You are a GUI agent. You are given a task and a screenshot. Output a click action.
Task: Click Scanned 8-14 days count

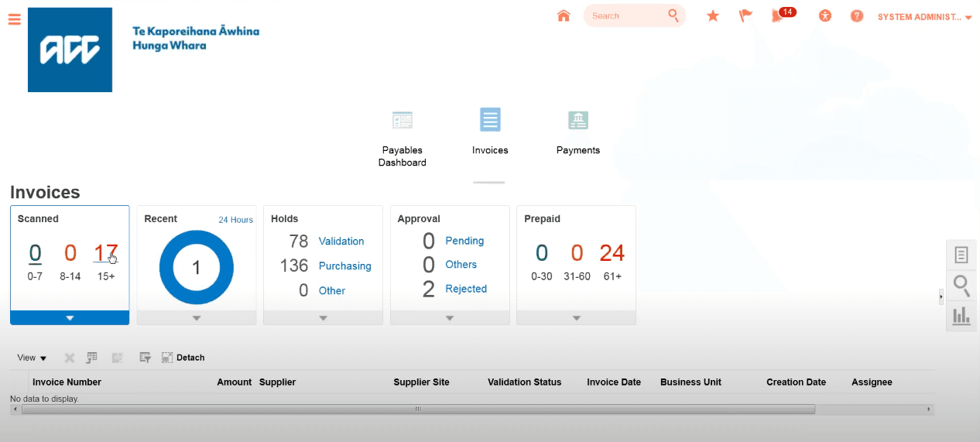tap(70, 253)
